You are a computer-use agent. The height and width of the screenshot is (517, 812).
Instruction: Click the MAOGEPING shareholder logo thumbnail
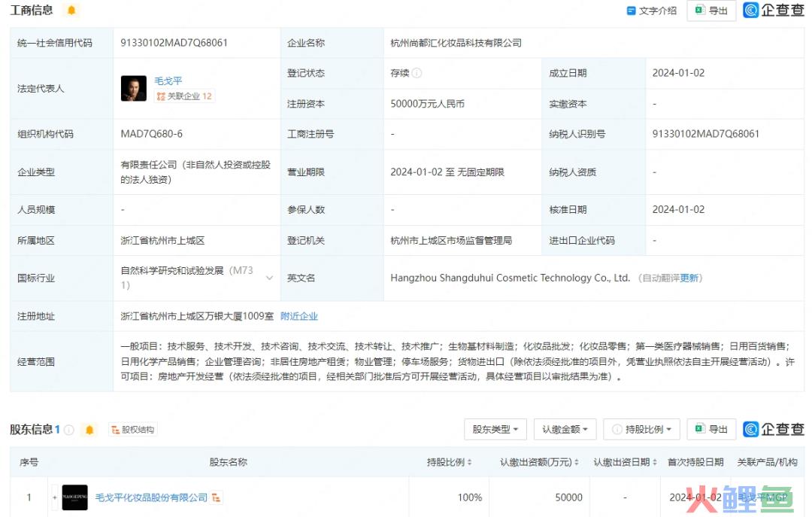pyautogui.click(x=74, y=498)
